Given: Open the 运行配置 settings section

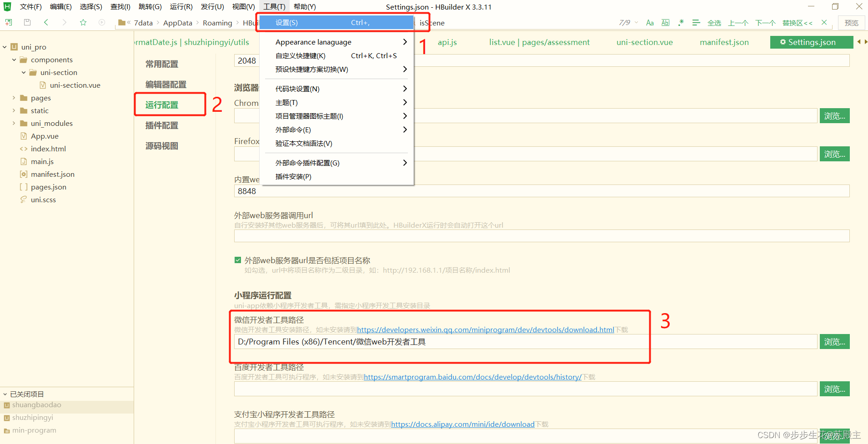Looking at the screenshot, I should tap(162, 105).
